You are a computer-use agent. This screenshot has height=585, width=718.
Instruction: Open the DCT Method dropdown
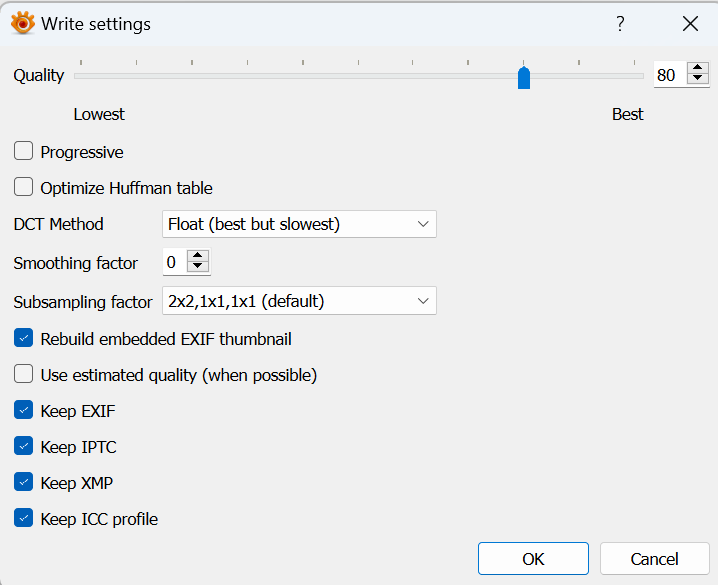point(299,224)
